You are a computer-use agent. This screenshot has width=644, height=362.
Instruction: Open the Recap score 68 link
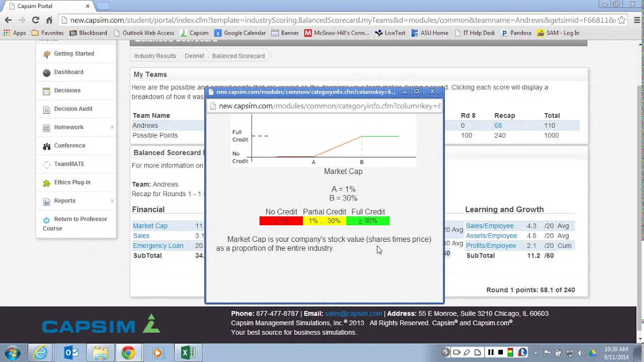[498, 126]
